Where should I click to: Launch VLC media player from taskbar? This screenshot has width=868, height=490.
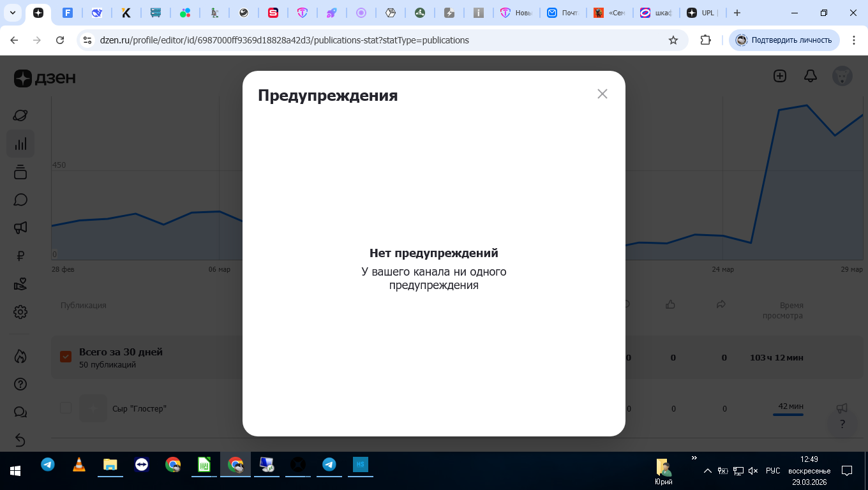pos(79,465)
